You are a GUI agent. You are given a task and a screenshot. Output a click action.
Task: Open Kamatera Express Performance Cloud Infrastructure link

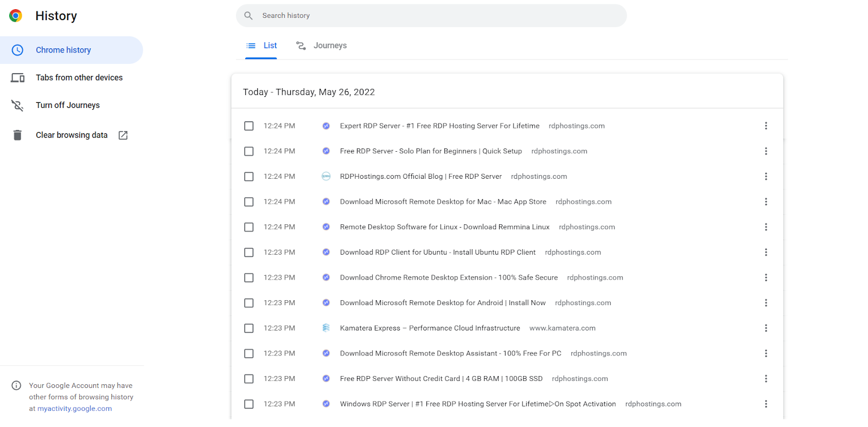click(x=430, y=328)
